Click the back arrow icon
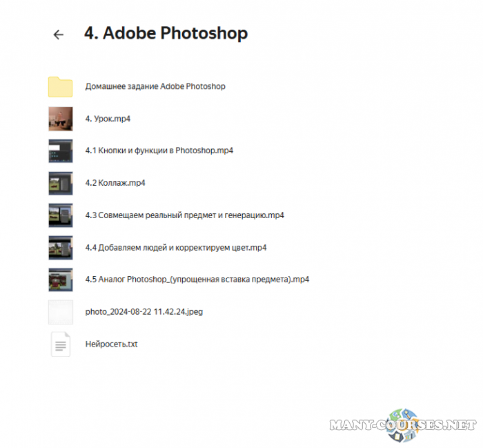The width and height of the screenshot is (483, 448). tap(58, 35)
